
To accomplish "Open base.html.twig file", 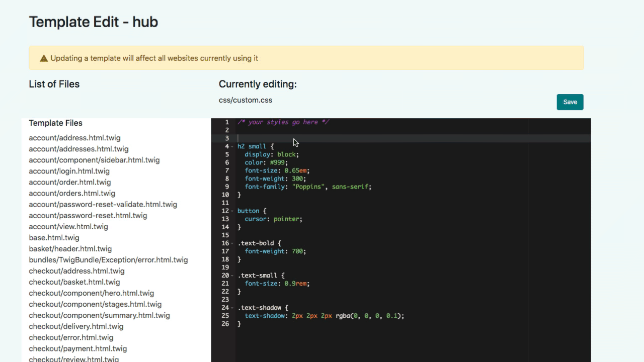I will point(54,237).
